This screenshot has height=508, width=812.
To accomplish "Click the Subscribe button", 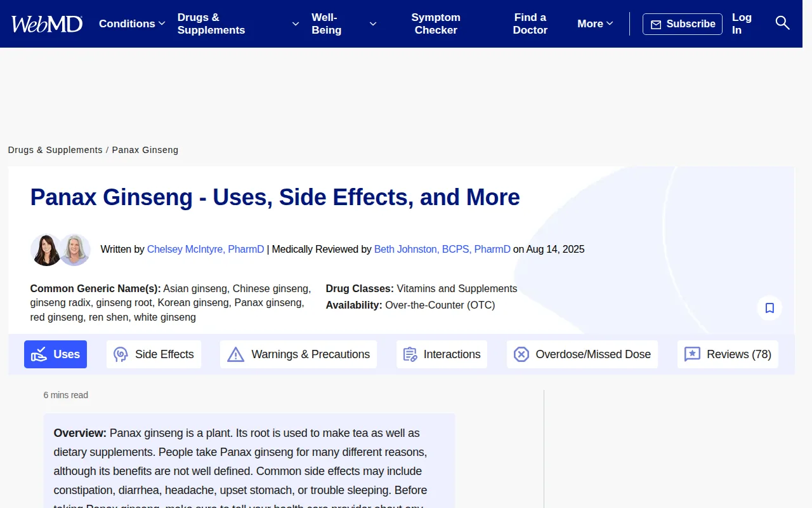I will click(x=683, y=24).
